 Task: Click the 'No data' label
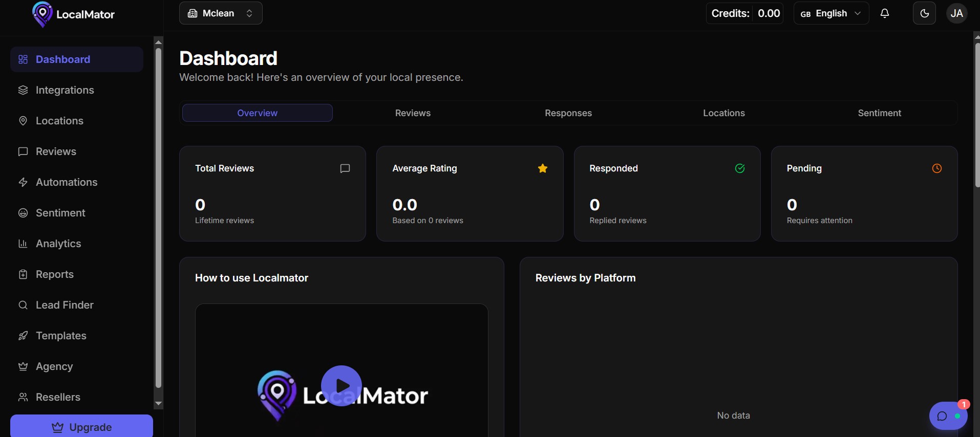[733, 416]
